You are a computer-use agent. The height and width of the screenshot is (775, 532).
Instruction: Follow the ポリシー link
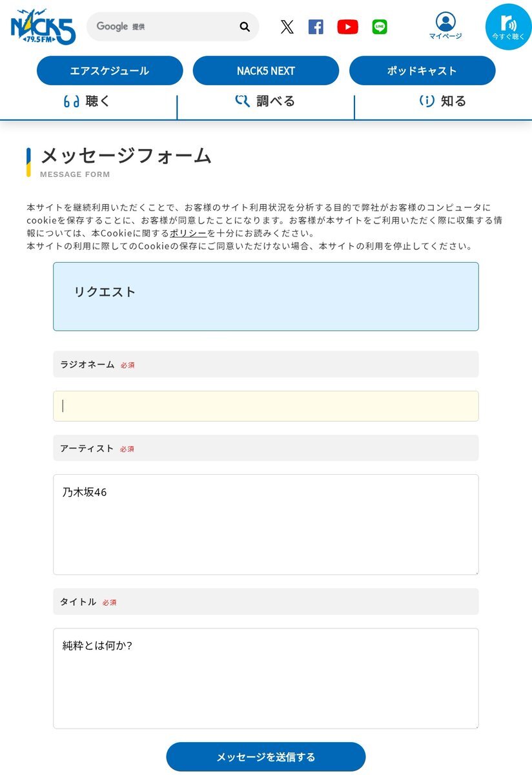pos(189,233)
